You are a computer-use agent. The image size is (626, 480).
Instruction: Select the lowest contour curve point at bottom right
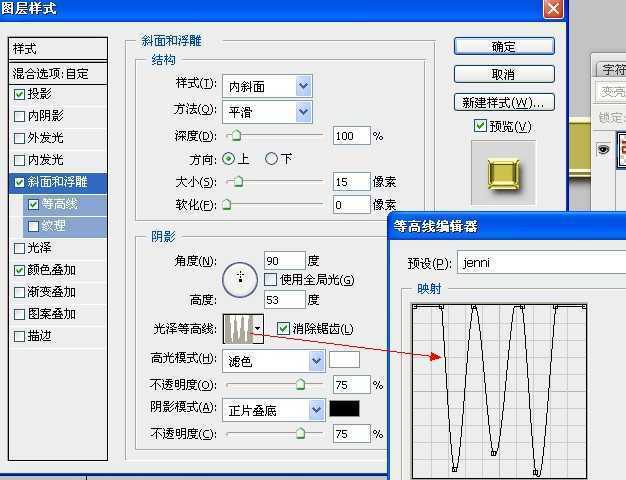coord(537,473)
